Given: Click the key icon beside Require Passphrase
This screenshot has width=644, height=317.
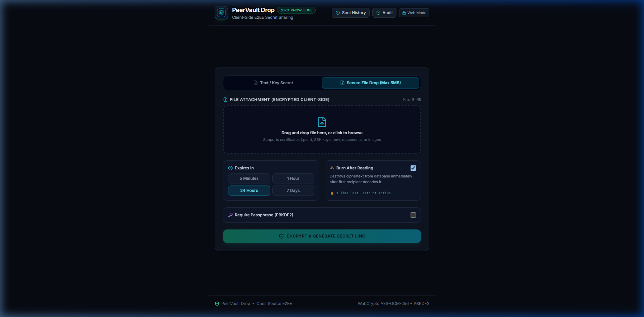Looking at the screenshot, I should click(230, 215).
